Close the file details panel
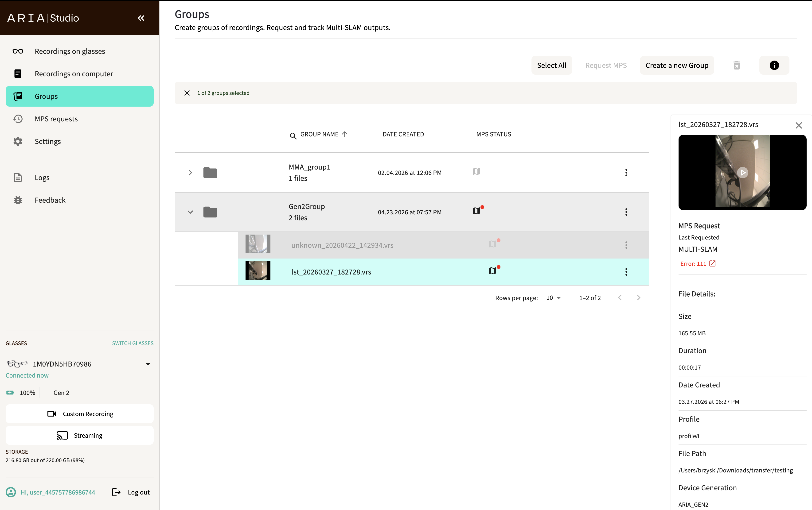 coord(799,125)
